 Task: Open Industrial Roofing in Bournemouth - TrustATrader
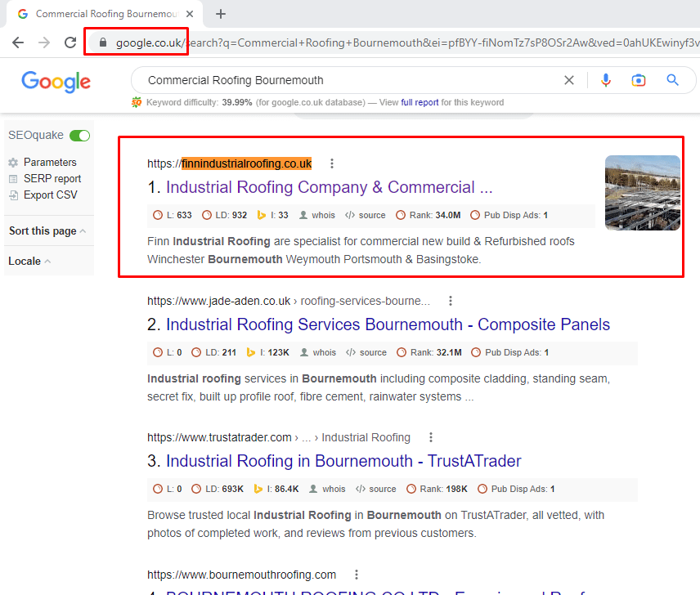click(343, 462)
